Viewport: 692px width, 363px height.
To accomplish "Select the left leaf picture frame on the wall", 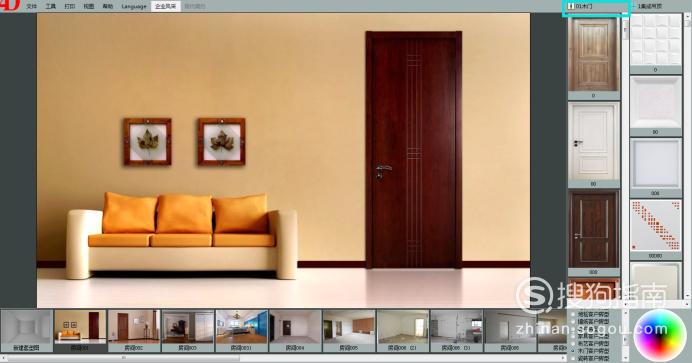I will click(x=147, y=142).
